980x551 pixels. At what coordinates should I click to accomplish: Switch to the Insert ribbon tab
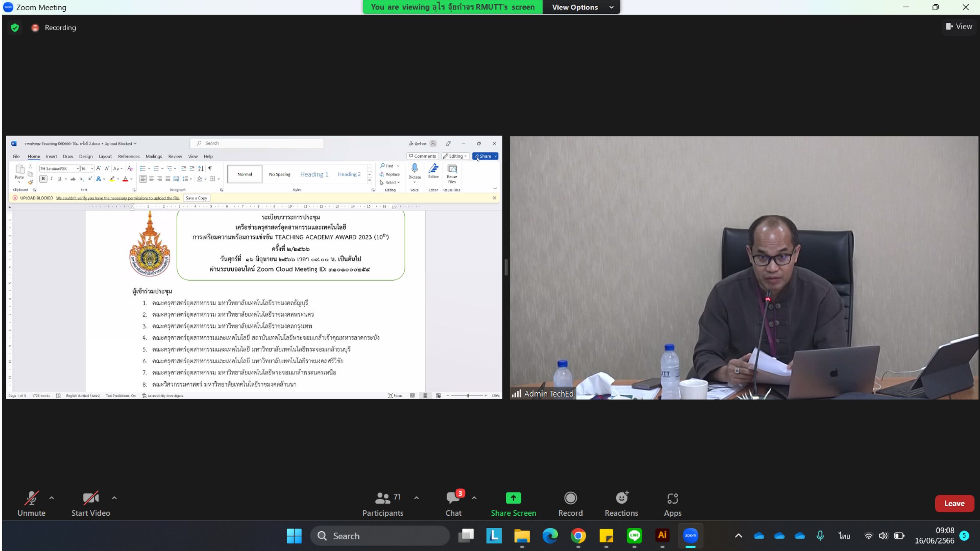tap(51, 156)
